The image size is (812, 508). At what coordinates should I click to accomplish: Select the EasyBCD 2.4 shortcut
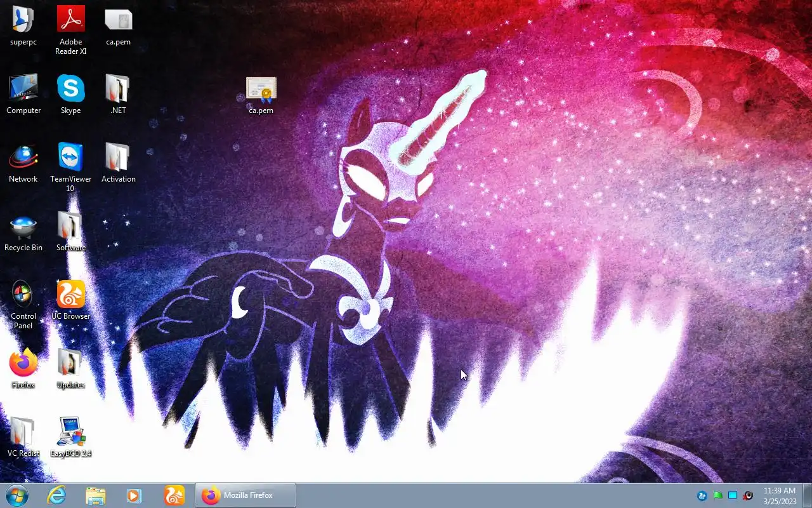coord(70,437)
